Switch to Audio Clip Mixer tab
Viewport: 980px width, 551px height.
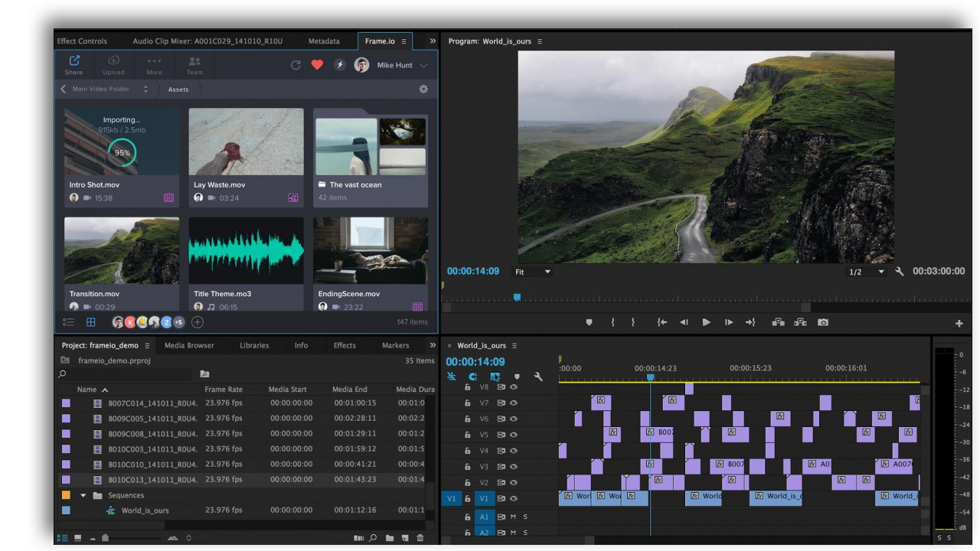coord(207,41)
